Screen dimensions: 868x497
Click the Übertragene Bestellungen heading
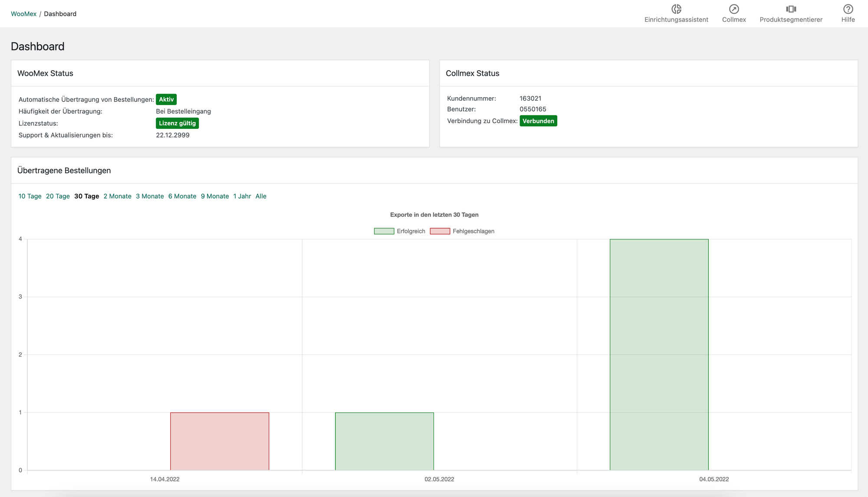pos(64,170)
